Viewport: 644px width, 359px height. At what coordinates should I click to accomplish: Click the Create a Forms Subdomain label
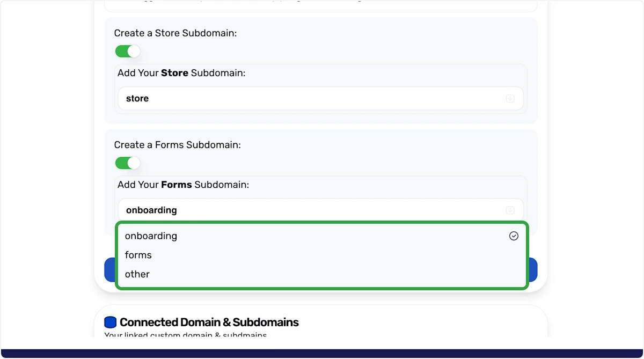(x=178, y=145)
